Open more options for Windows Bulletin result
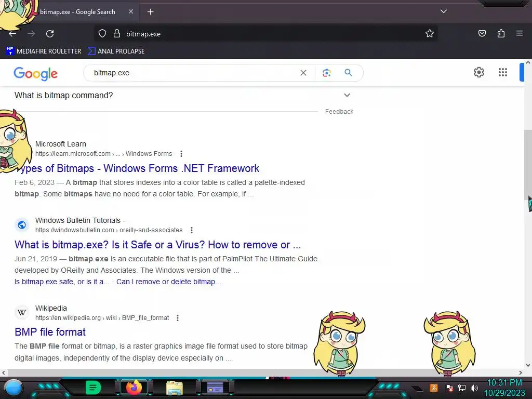Viewport: 532px width, 399px height. pos(192,230)
